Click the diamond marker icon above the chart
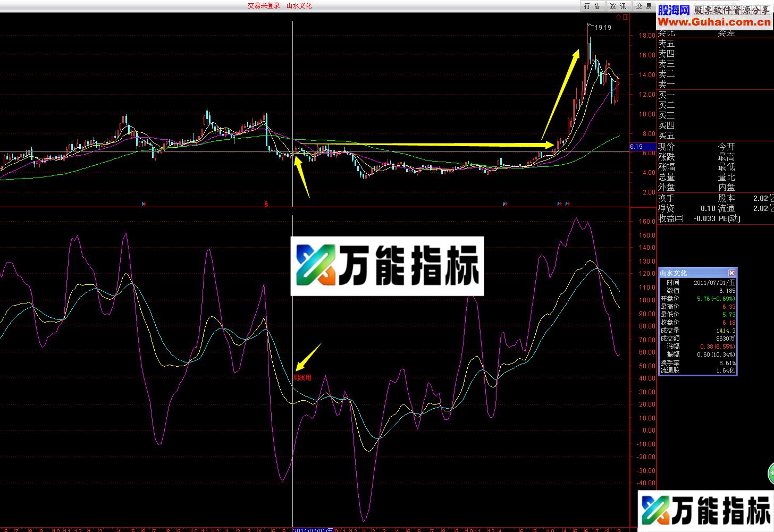 (x=618, y=16)
